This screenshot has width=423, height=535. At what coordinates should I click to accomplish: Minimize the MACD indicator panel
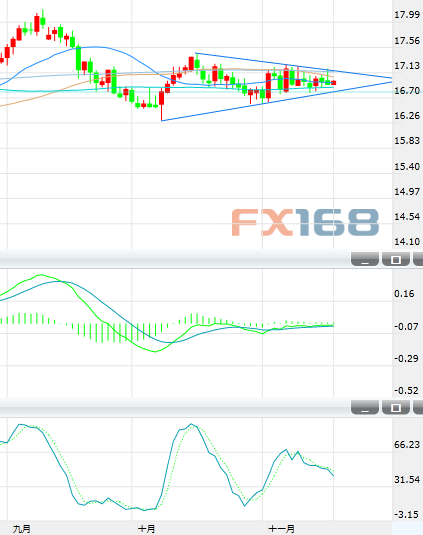(x=365, y=259)
